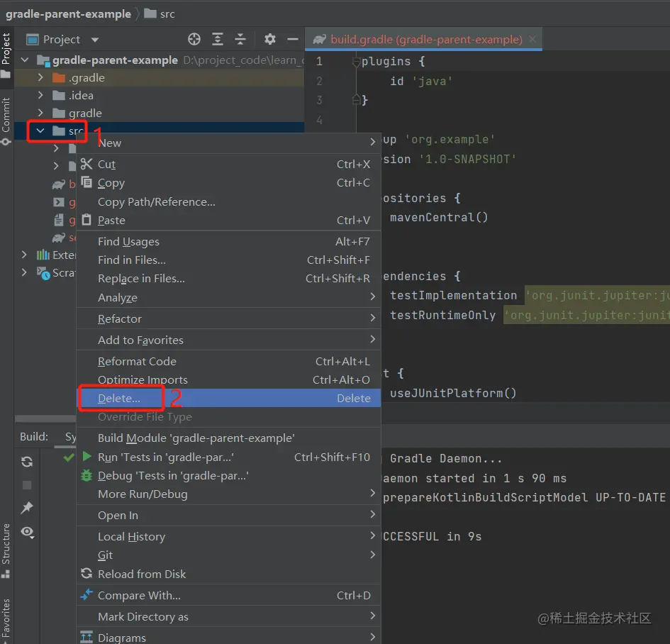Choose Delete... from context menu

(228, 399)
